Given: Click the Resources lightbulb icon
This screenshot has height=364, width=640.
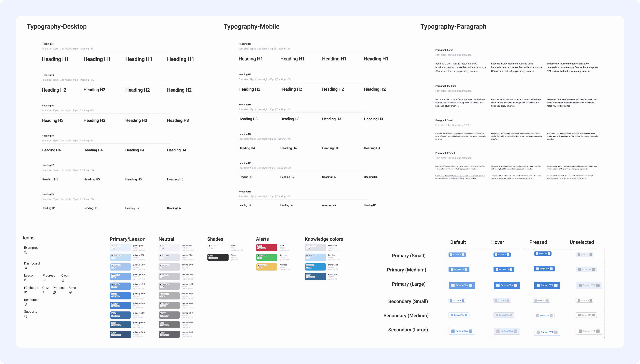Looking at the screenshot, I should (x=25, y=304).
